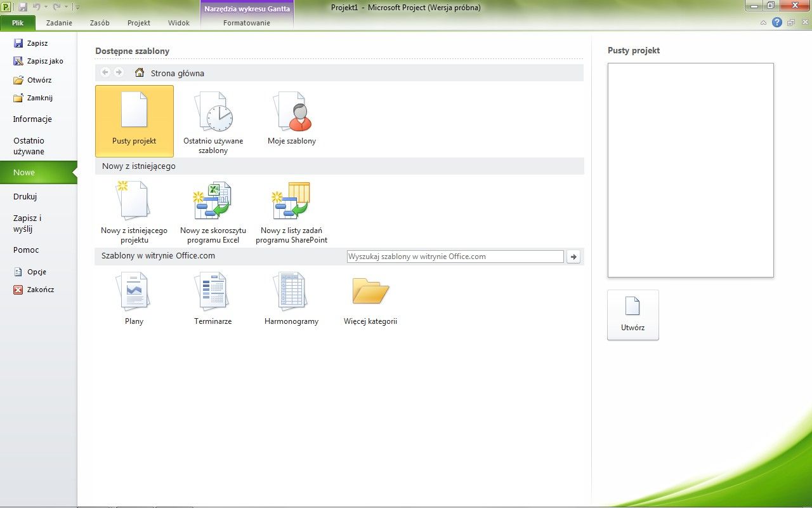Click the Strona główna home icon
This screenshot has height=508, width=812.
(x=140, y=73)
